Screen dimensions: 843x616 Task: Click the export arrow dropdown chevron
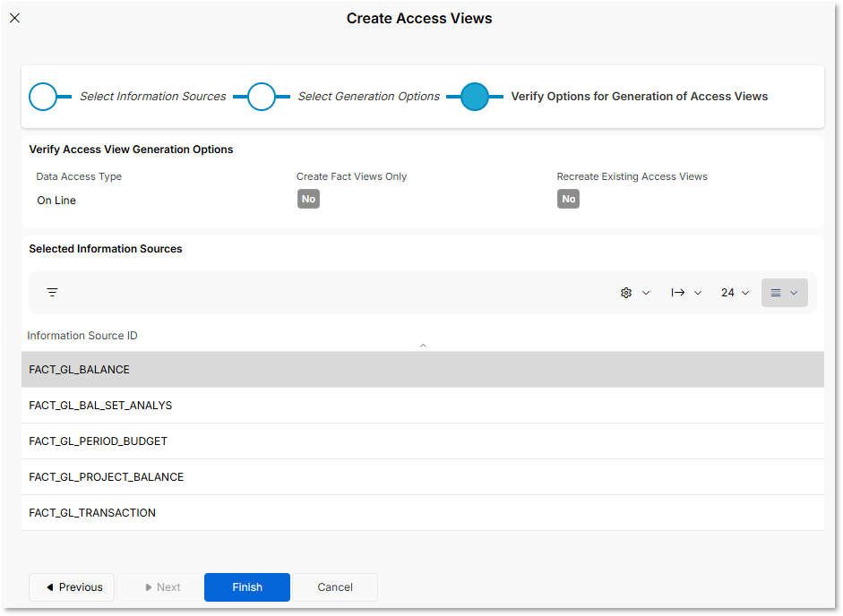(698, 292)
